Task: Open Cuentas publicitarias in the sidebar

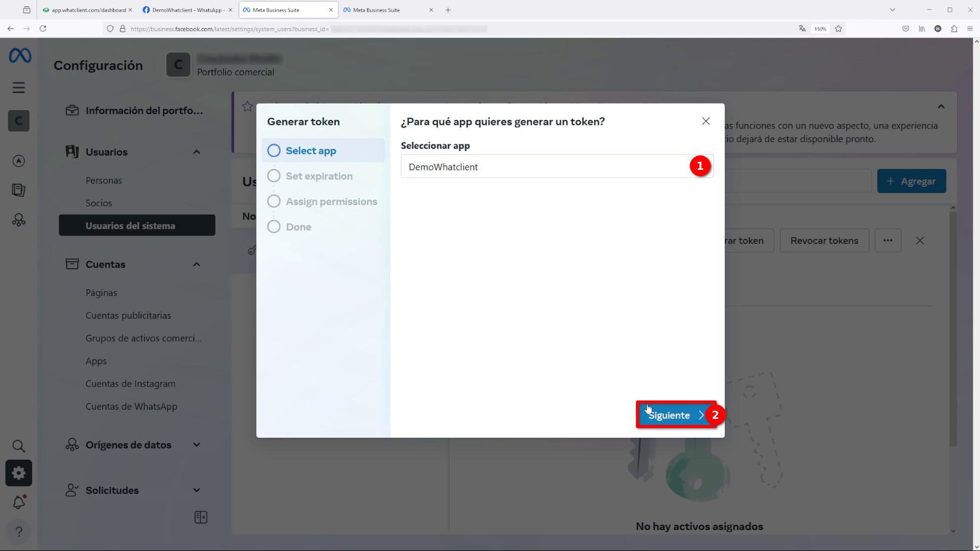Action: (128, 315)
